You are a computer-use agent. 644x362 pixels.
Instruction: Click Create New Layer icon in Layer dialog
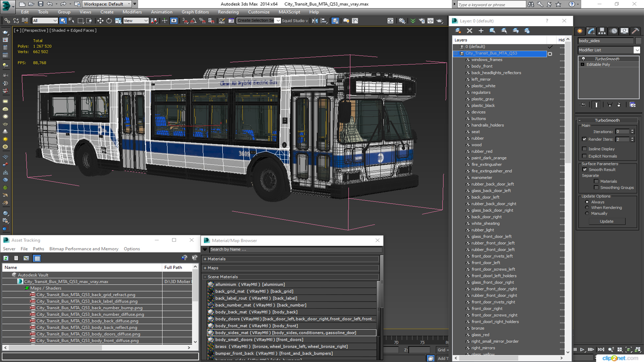tap(458, 31)
